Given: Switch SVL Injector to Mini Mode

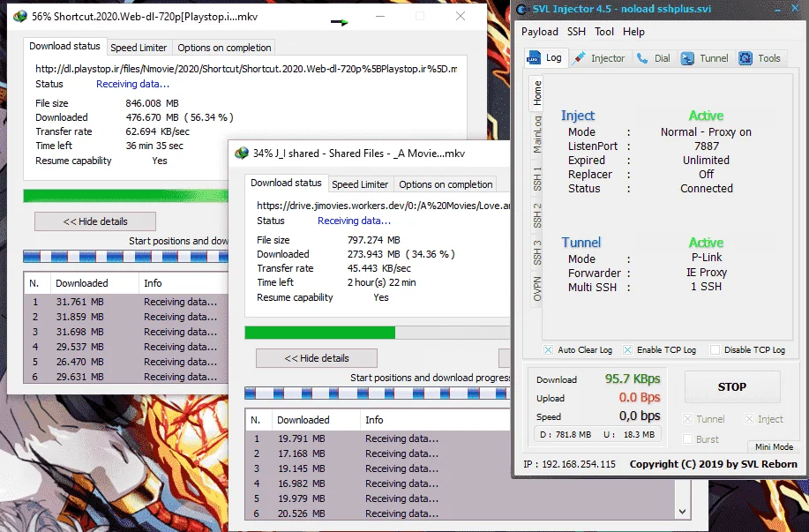Looking at the screenshot, I should point(774,446).
